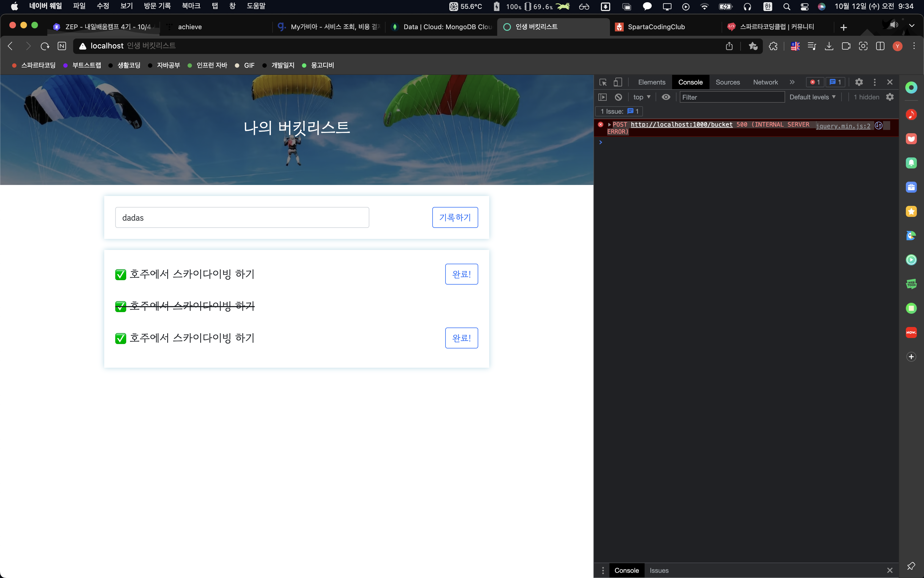This screenshot has width=924, height=578.
Task: Click the red error count badge
Action: coord(815,82)
